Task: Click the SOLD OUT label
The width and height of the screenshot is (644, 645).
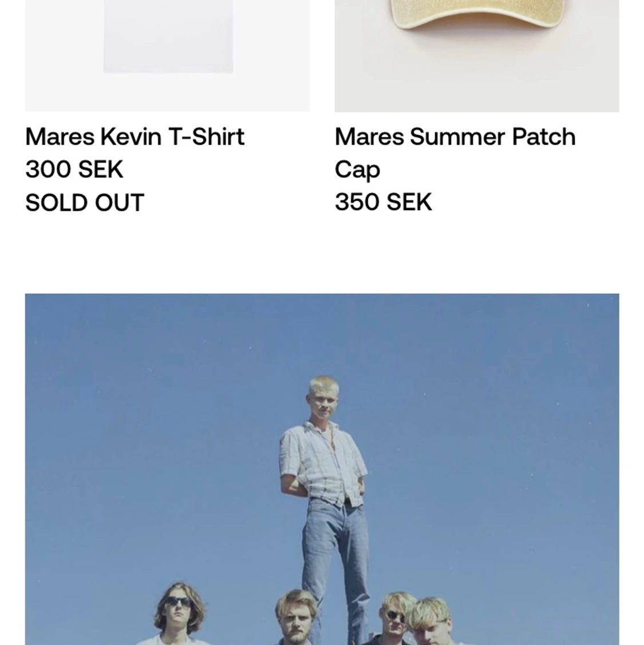Action: [x=85, y=202]
